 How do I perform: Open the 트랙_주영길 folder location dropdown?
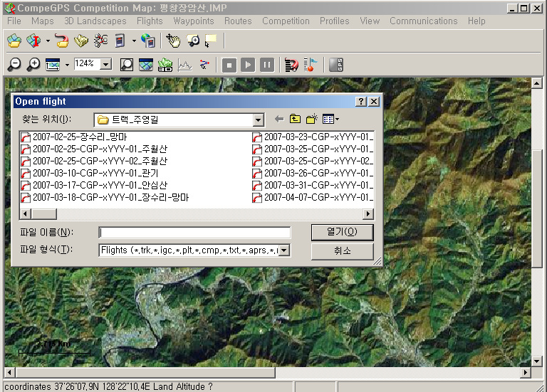[x=258, y=120]
